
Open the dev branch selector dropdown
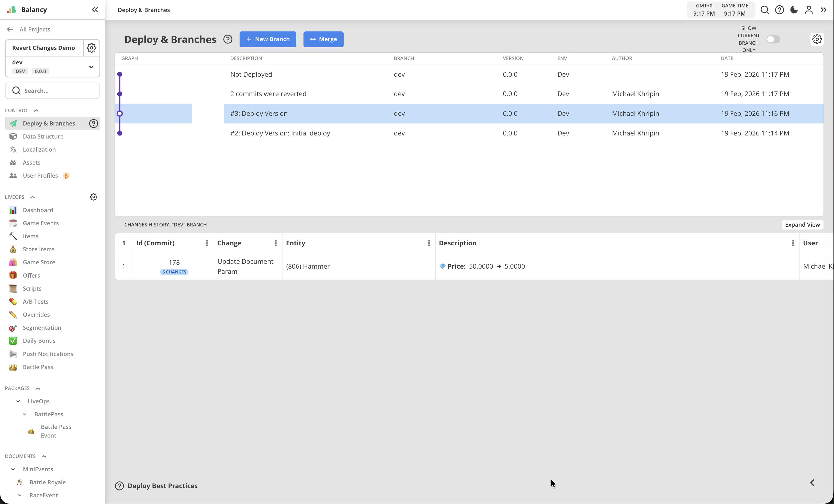point(91,67)
